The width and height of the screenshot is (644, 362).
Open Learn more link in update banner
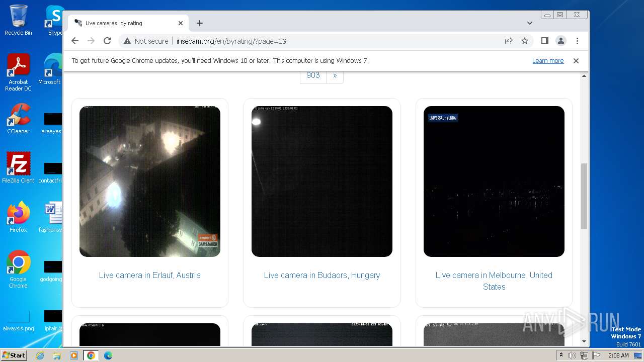point(548,60)
